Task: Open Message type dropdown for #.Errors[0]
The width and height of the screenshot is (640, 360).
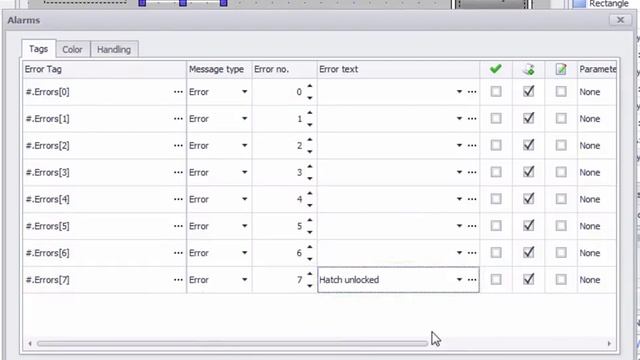Action: coord(244,92)
